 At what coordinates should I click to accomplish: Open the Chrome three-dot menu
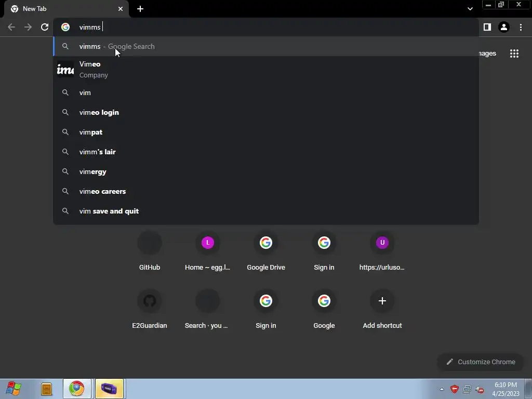click(x=521, y=27)
